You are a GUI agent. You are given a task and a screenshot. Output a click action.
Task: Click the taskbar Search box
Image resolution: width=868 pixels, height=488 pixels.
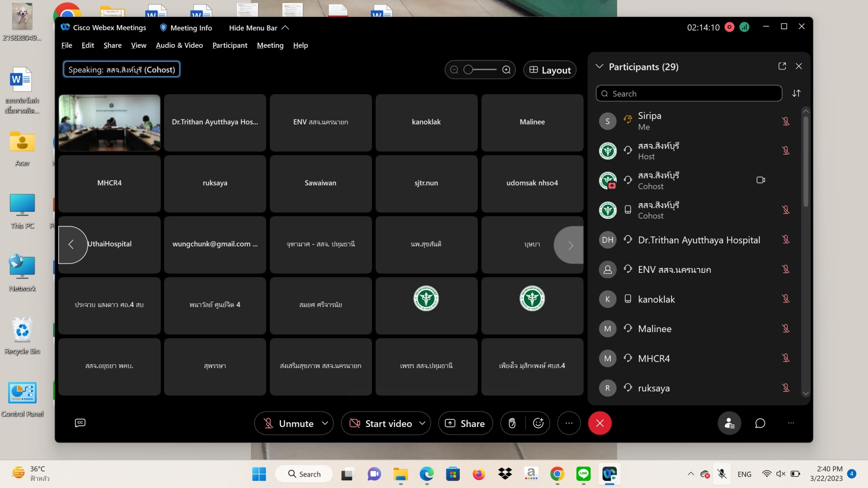click(x=304, y=474)
